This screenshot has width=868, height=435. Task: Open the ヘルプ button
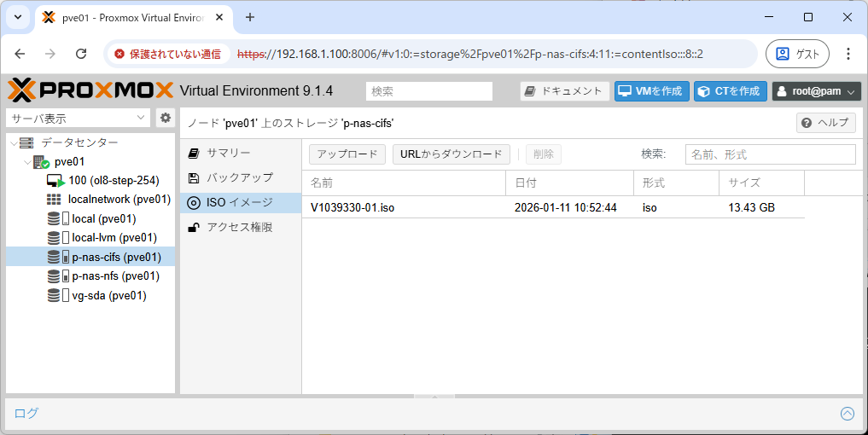tap(825, 123)
